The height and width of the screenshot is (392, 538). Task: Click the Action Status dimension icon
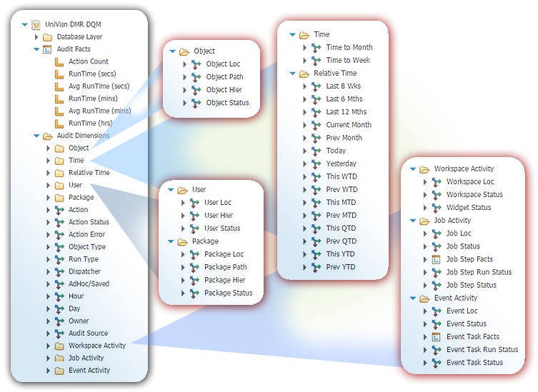click(x=59, y=222)
